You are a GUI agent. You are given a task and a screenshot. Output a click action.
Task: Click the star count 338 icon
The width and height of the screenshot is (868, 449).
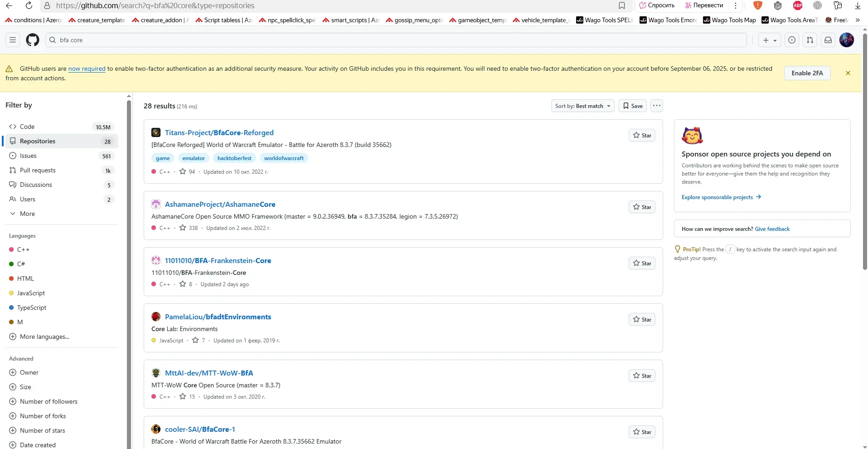[x=183, y=228]
